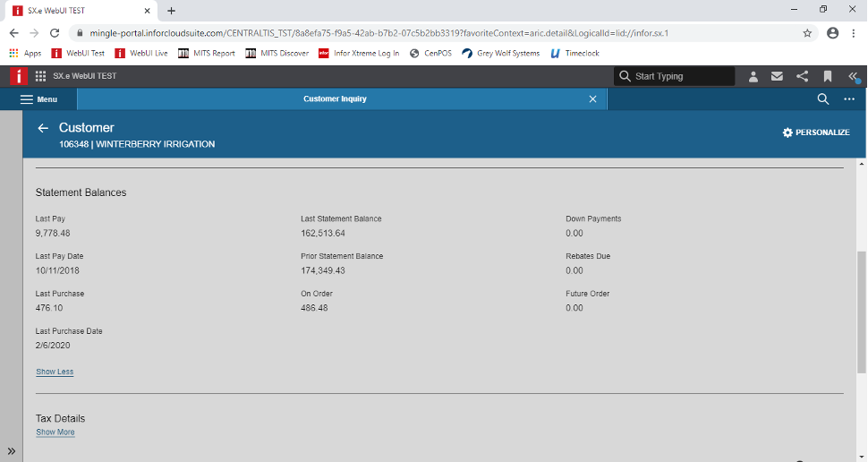Click the Infor red logo icon
The height and width of the screenshot is (462, 868).
point(18,76)
